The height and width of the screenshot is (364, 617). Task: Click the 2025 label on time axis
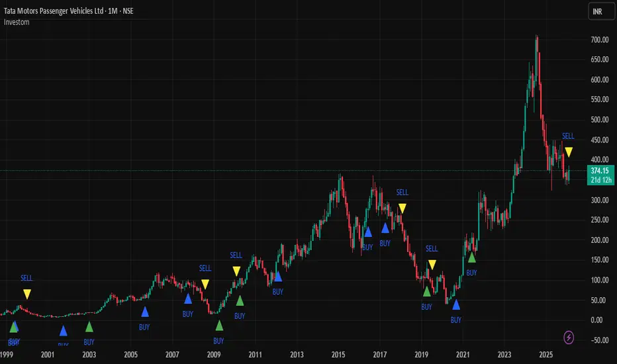point(546,355)
